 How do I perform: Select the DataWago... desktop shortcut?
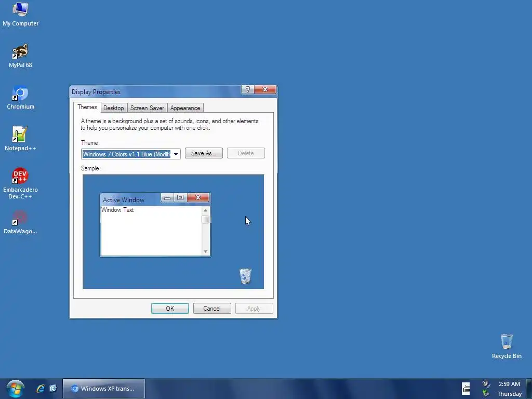(x=20, y=222)
